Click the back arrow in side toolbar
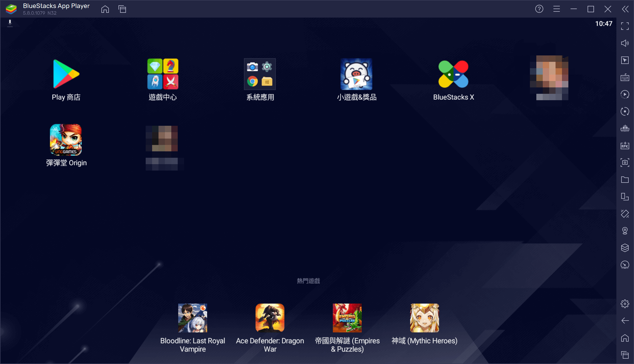 coord(625,321)
